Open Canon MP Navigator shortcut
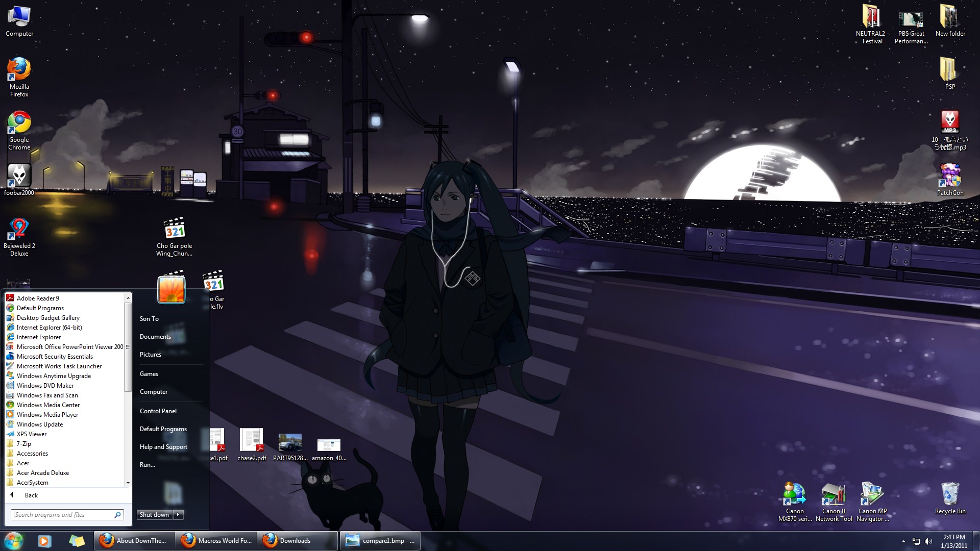This screenshot has height=551, width=980. [x=872, y=502]
